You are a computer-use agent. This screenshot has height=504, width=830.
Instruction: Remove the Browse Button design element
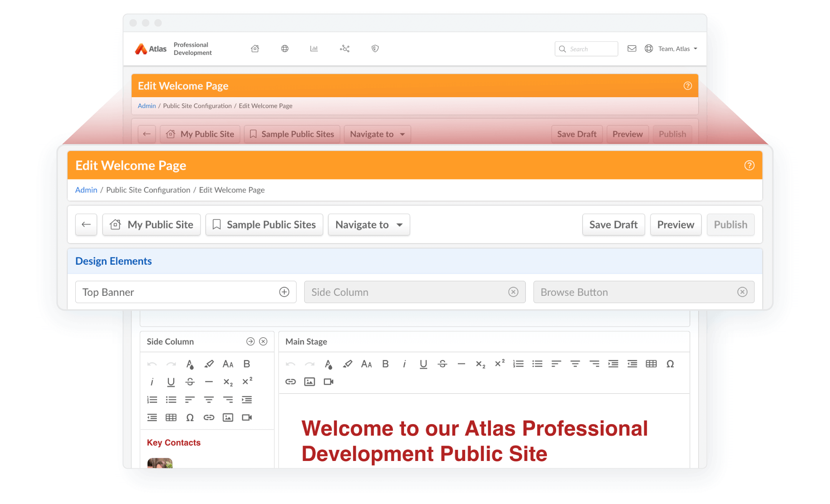pos(742,292)
